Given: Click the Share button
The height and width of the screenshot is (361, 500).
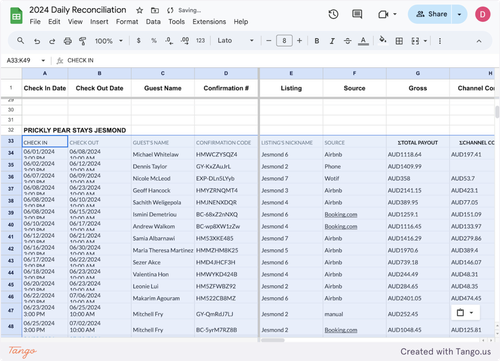Looking at the screenshot, I should (x=430, y=14).
